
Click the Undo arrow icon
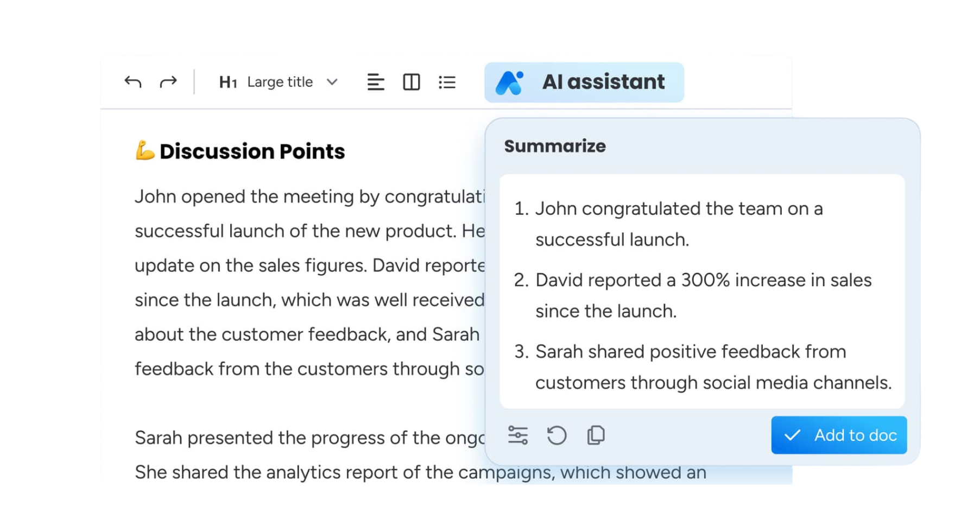(x=132, y=82)
